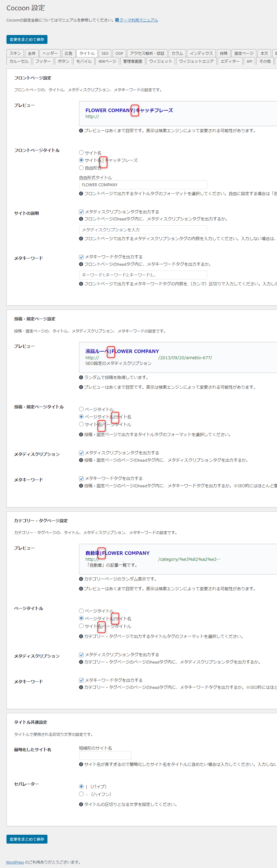Switch to the 404ページ tab
Viewport: 277px width, 868px height.
coord(107,61)
